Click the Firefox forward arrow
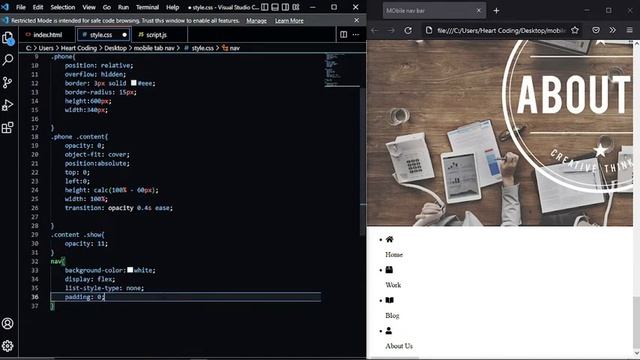The width and height of the screenshot is (640, 360). point(391,30)
